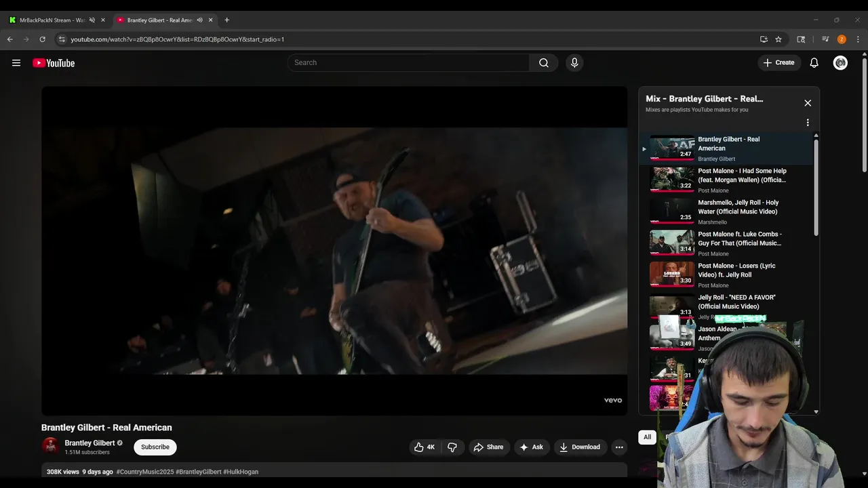The height and width of the screenshot is (488, 868).
Task: Go back in browser history
Action: (10, 39)
